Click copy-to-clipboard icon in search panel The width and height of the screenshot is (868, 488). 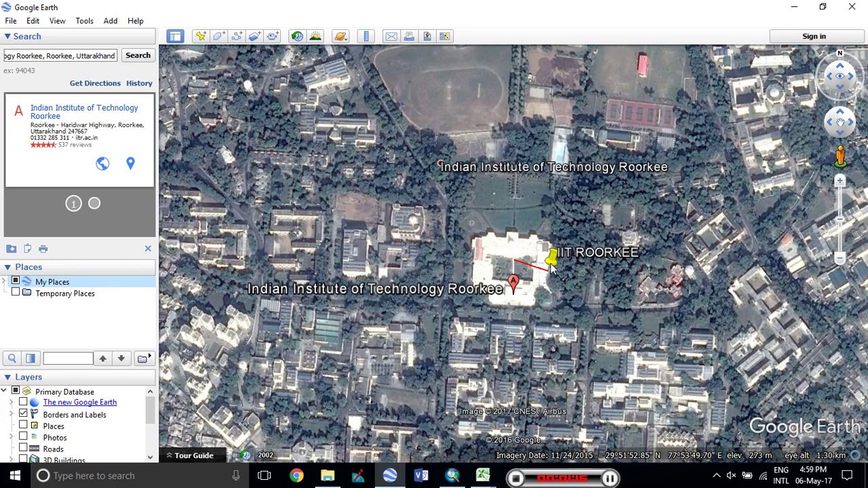pos(27,249)
